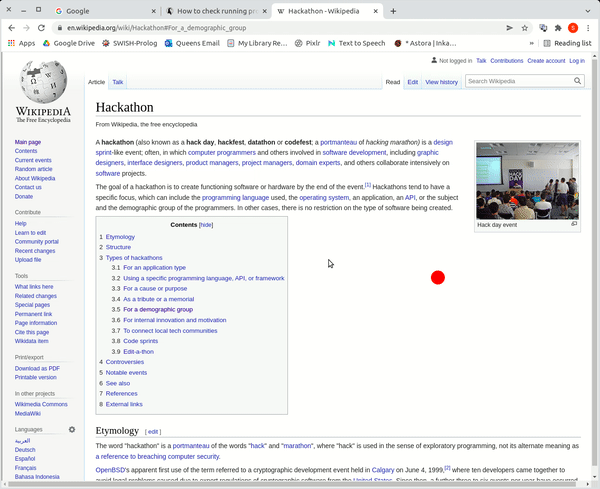Open the Languages settings gear
Viewport: 600px width, 489px height.
click(x=72, y=429)
